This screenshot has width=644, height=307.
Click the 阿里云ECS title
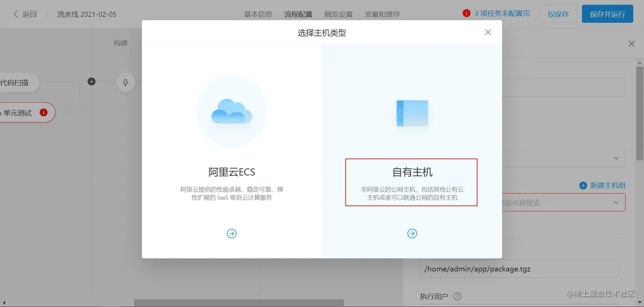pyautogui.click(x=232, y=172)
